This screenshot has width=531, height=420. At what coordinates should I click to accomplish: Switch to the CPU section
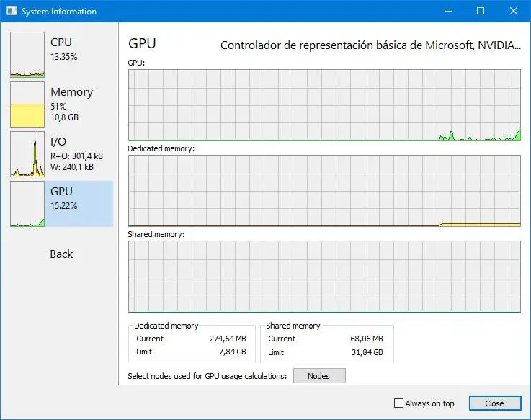[61, 43]
